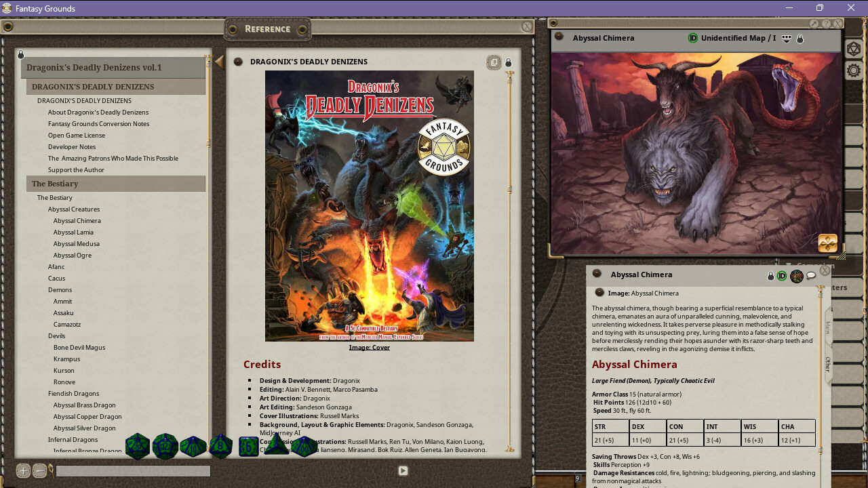This screenshot has height=488, width=868.
Task: Pick up the green d12 die
Action: coord(165,446)
